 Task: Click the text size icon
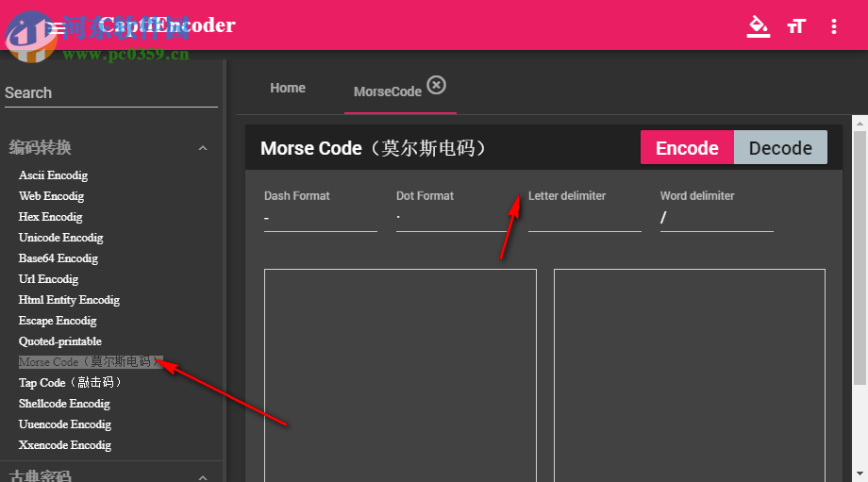click(x=796, y=26)
